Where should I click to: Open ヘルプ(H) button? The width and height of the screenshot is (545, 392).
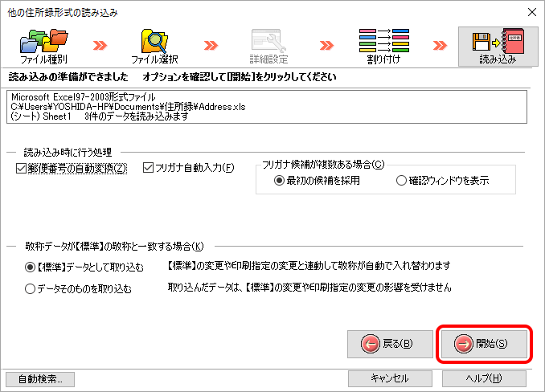(484, 378)
